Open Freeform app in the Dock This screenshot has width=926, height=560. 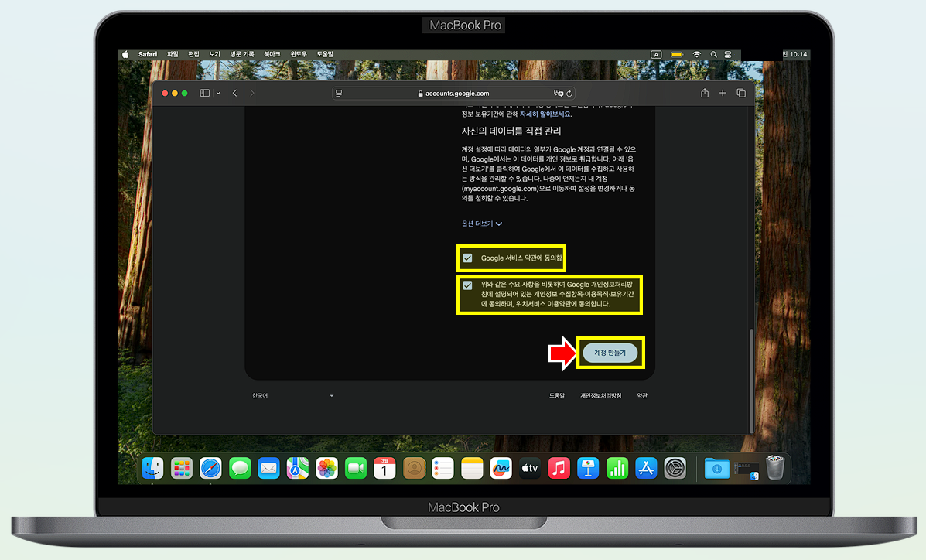(x=501, y=469)
